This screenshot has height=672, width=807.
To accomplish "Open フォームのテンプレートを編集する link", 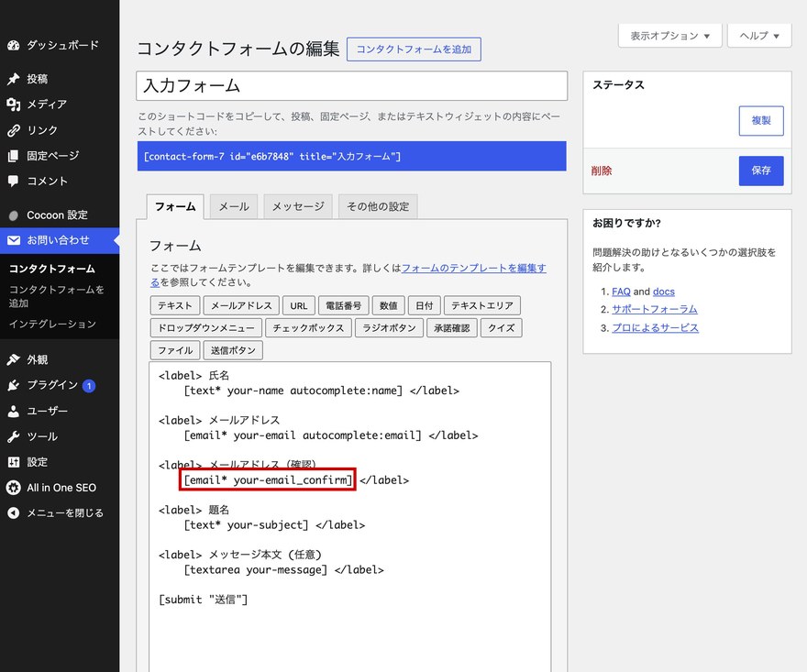I will click(x=473, y=268).
